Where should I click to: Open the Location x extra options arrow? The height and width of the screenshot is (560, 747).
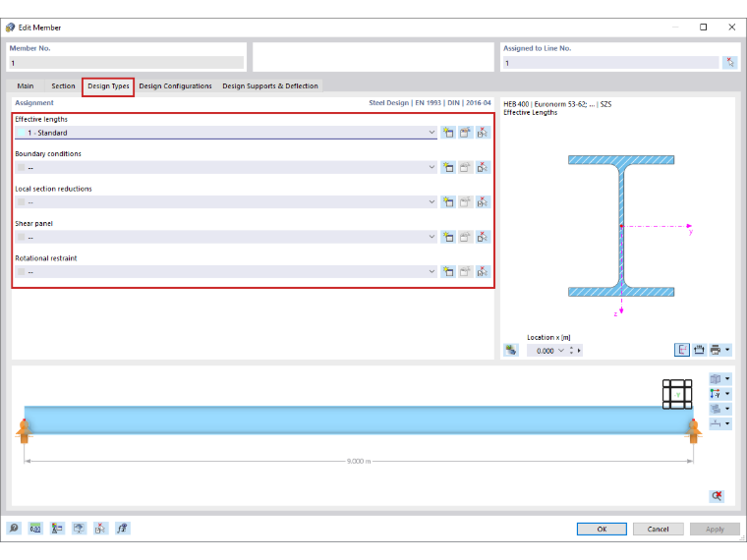pyautogui.click(x=579, y=351)
